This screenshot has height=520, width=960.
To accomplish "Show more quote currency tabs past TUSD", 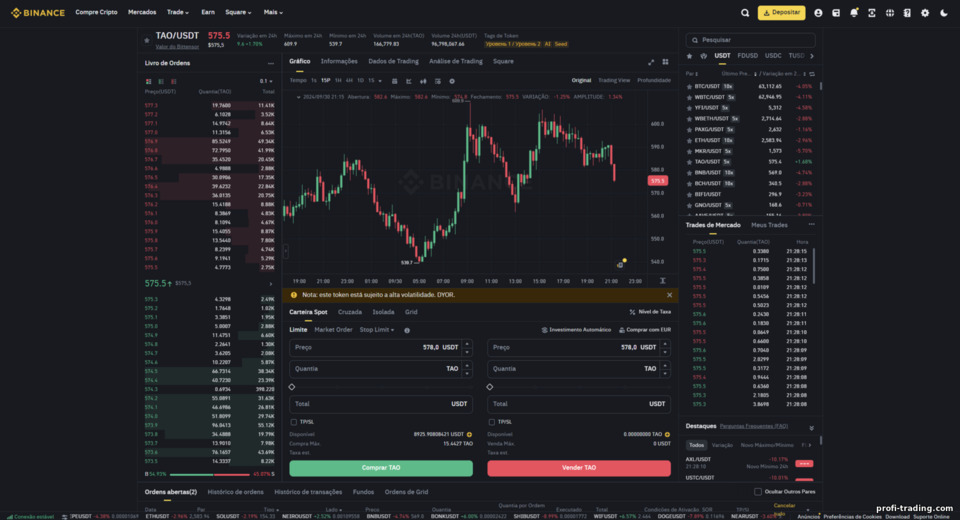I will [x=812, y=56].
